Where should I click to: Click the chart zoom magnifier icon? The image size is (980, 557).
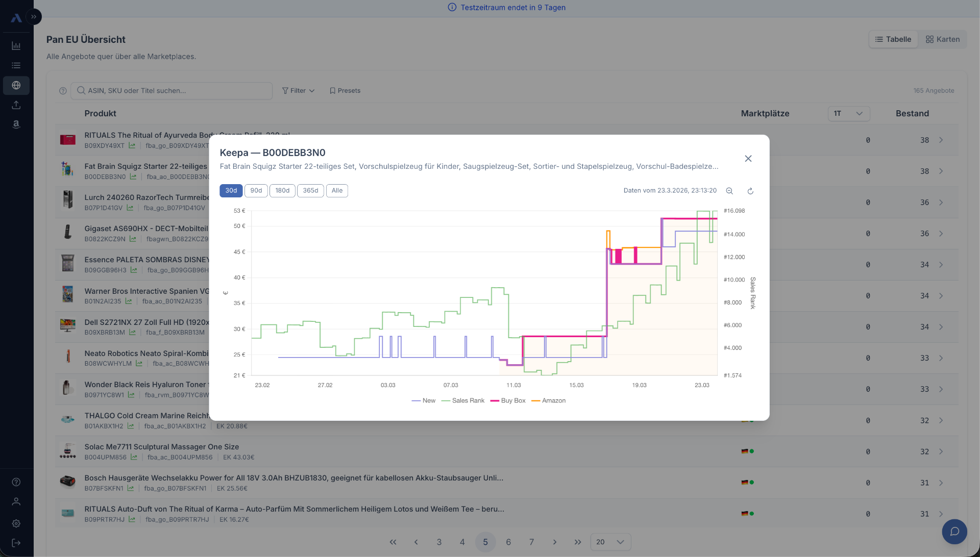tap(729, 191)
